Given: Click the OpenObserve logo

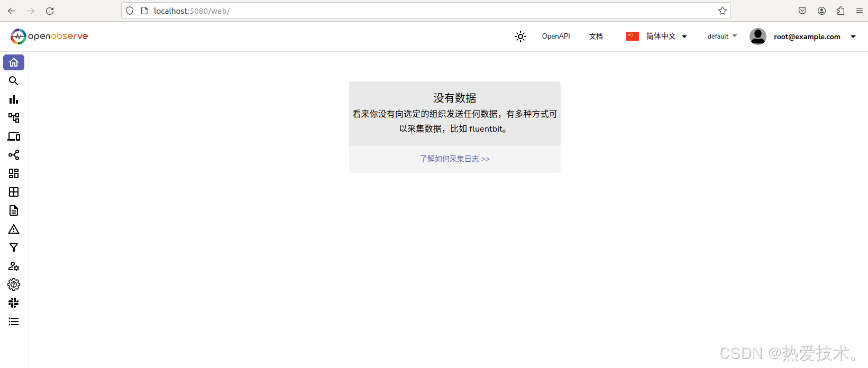Looking at the screenshot, I should tap(49, 36).
